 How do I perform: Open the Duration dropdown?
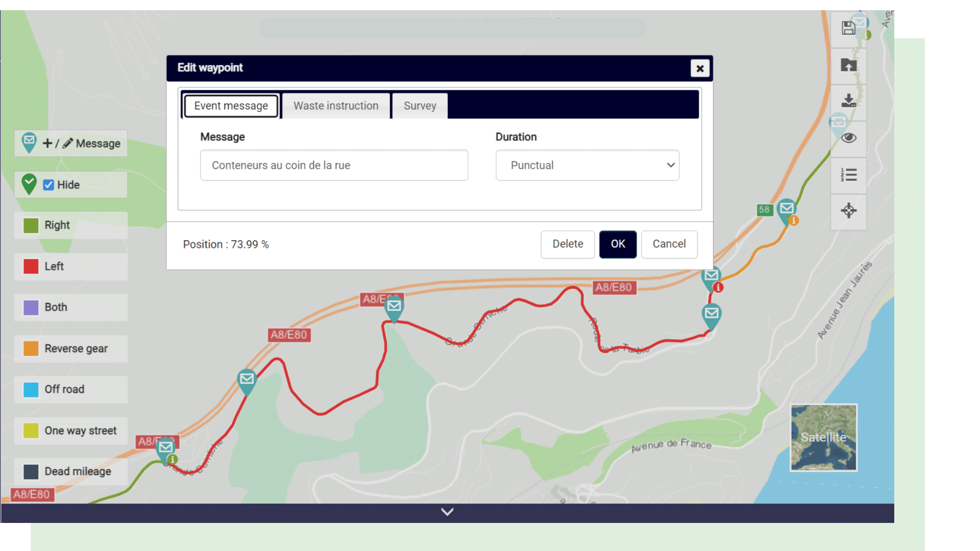tap(587, 165)
